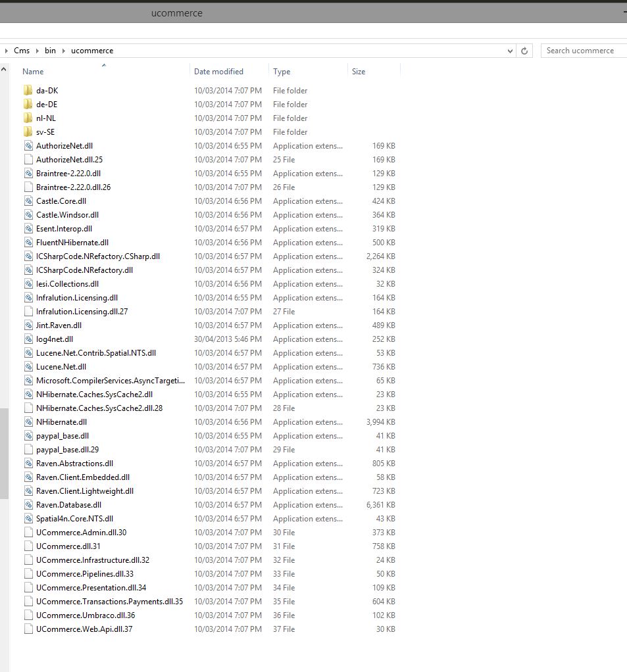Click the UCommerce.Admin.dll.30 blank file icon
The image size is (627, 672).
point(28,533)
